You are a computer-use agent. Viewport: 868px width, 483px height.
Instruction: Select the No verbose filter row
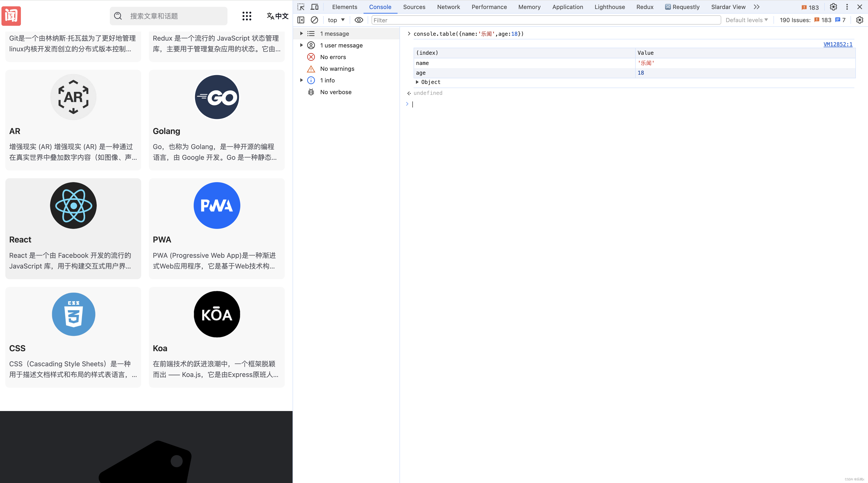(346, 92)
